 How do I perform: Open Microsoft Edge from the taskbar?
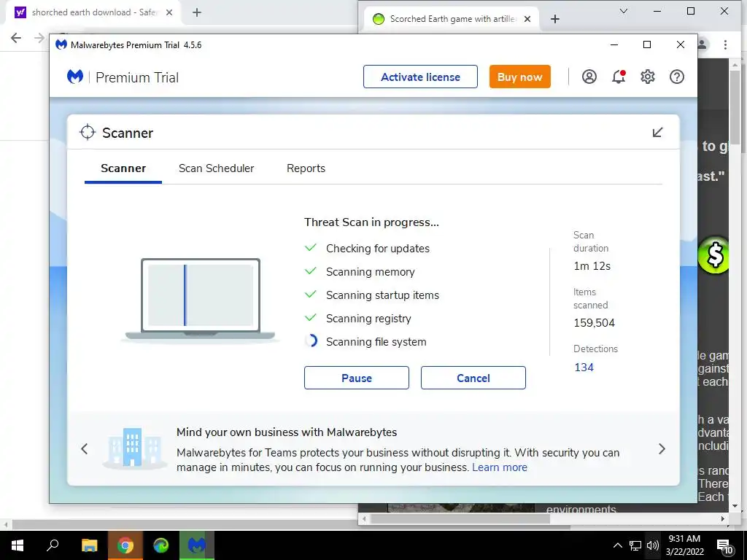[x=160, y=545]
